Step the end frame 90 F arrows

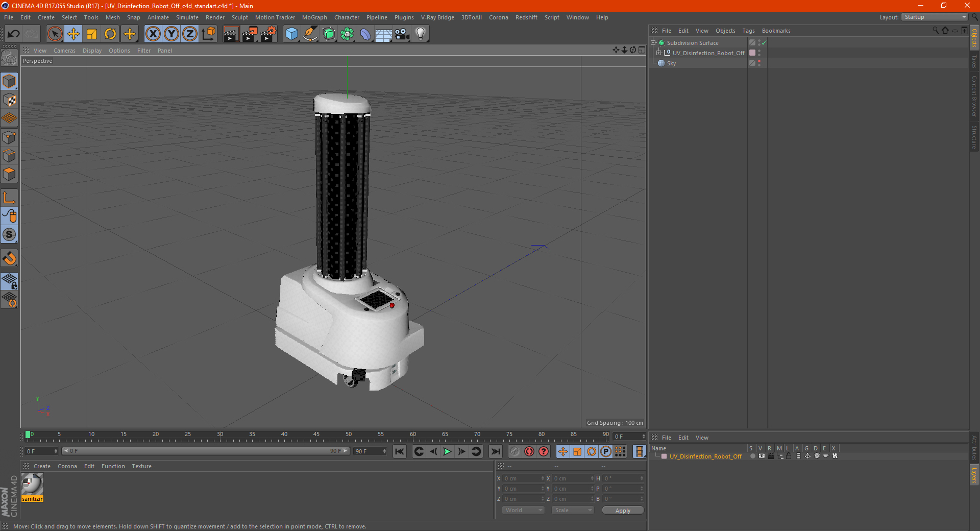pos(384,451)
